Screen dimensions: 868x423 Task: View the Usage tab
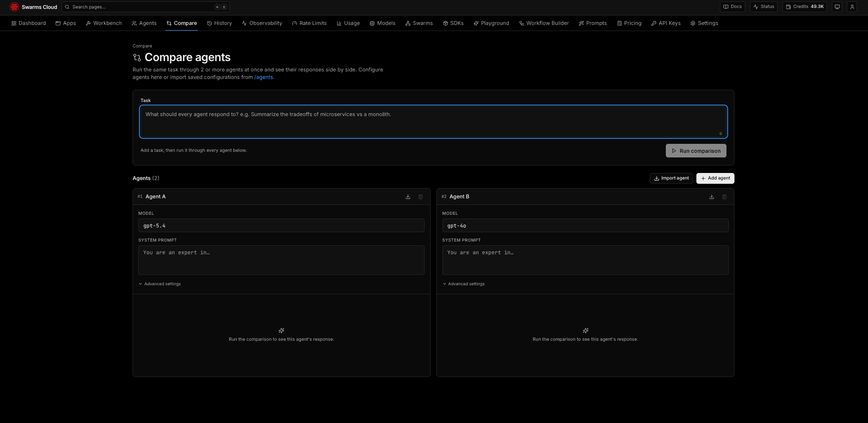point(348,23)
